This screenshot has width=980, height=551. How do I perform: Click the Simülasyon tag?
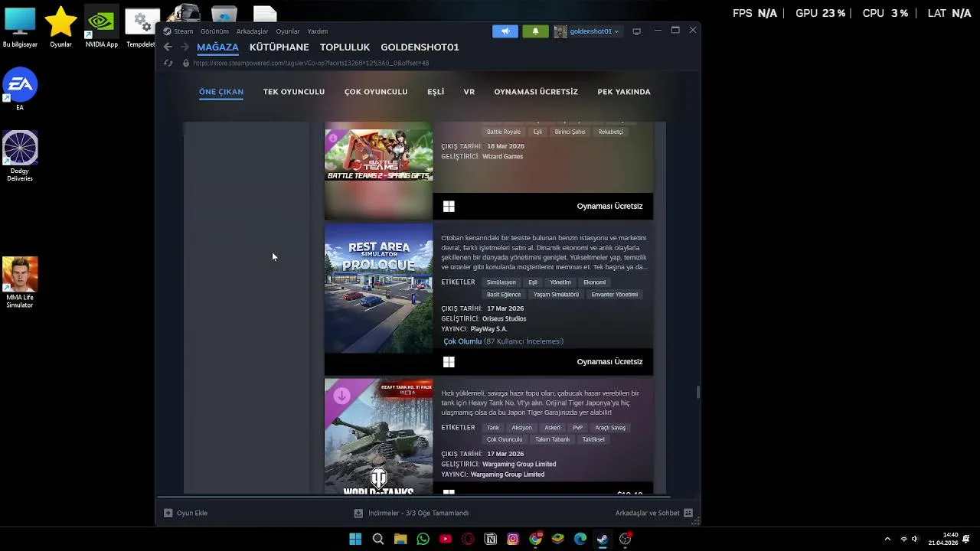(x=501, y=282)
